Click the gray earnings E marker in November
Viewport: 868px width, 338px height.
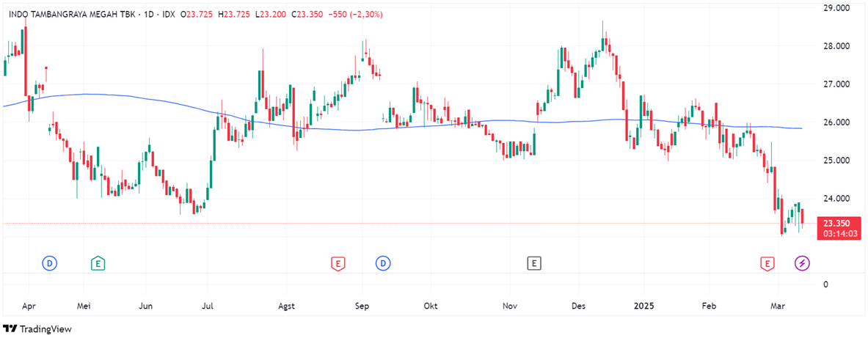tap(533, 264)
